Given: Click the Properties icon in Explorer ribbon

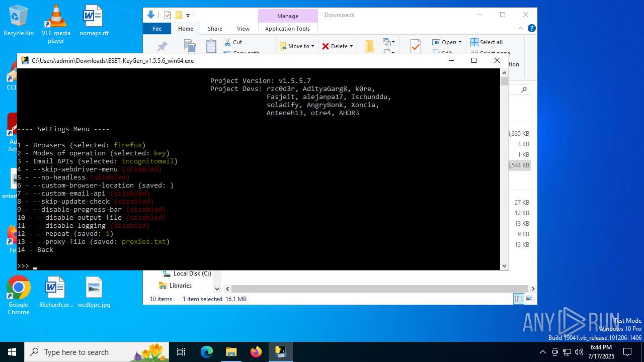Looking at the screenshot, I should tap(416, 46).
